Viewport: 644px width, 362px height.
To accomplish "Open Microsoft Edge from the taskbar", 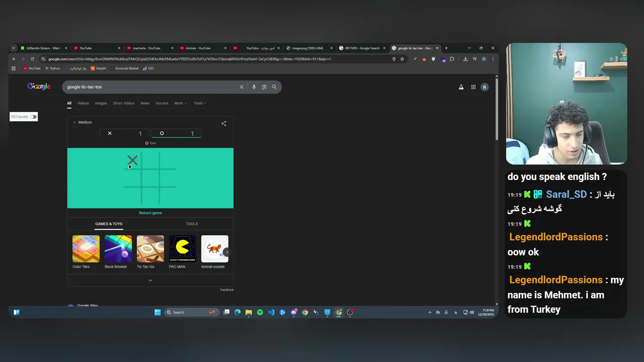I will [x=237, y=312].
